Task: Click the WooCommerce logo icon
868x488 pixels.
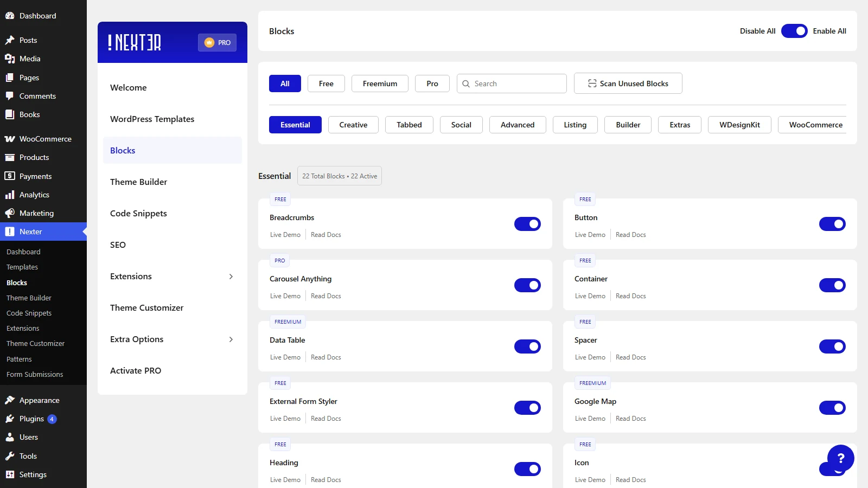Action: (x=10, y=139)
